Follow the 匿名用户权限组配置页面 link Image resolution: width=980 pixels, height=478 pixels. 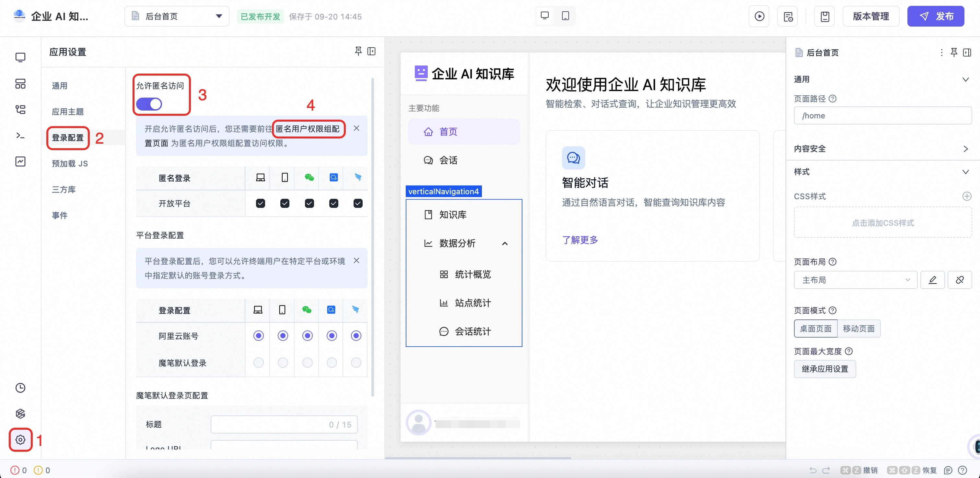308,129
